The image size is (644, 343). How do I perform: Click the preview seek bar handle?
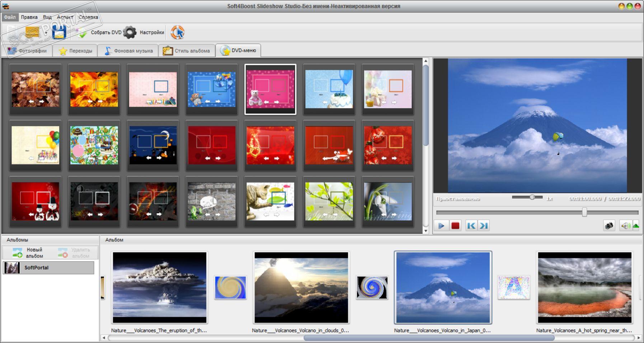(x=584, y=212)
